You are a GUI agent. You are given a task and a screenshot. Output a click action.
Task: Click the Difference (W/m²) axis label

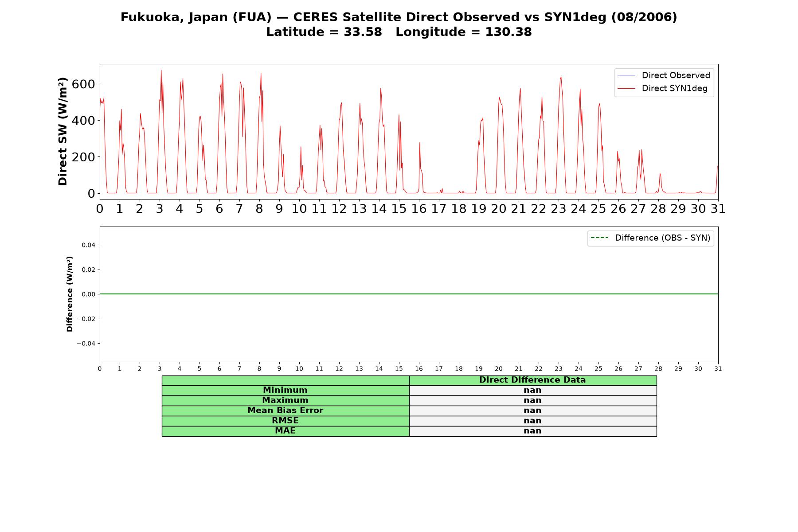point(70,294)
